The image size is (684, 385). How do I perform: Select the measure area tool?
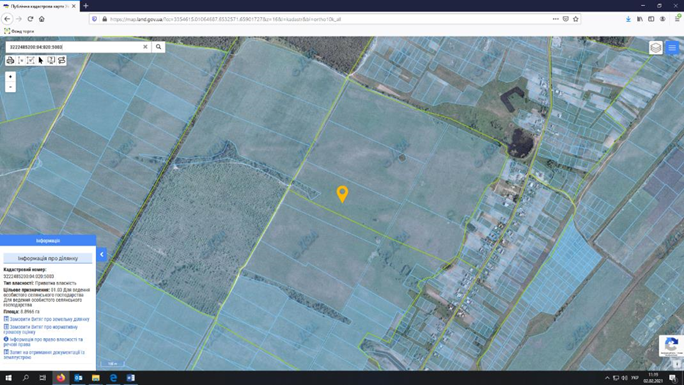click(x=31, y=60)
